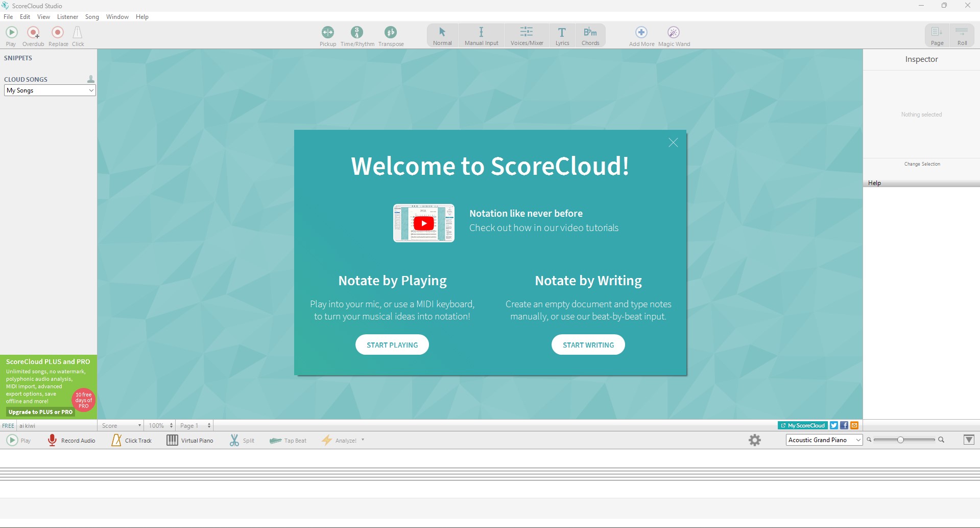Switch to Roll view
The height and width of the screenshot is (528, 980).
962,36
